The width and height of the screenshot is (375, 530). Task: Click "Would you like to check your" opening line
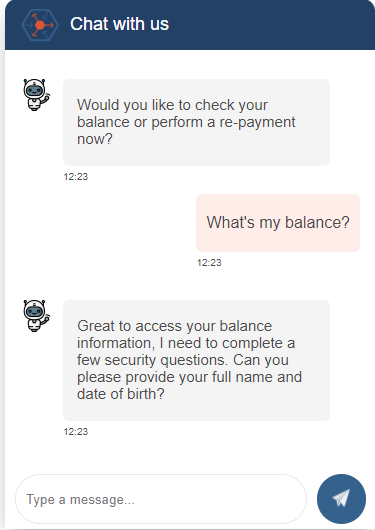[172, 105]
